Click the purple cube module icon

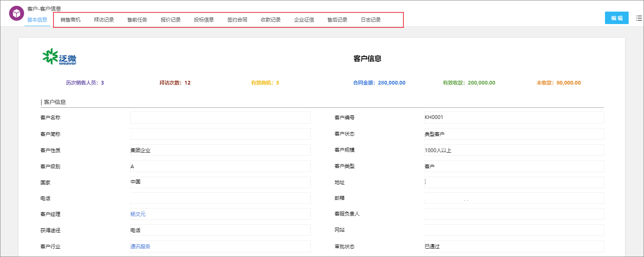[17, 13]
